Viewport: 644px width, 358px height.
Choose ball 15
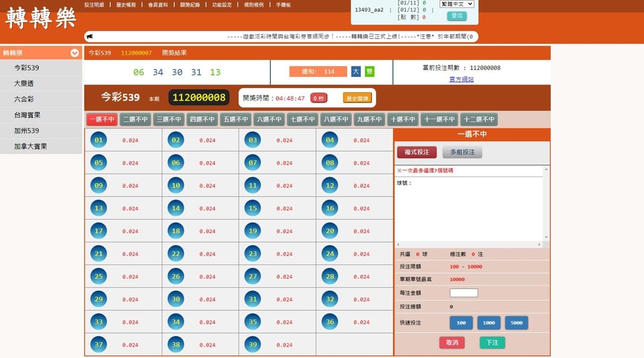(253, 208)
